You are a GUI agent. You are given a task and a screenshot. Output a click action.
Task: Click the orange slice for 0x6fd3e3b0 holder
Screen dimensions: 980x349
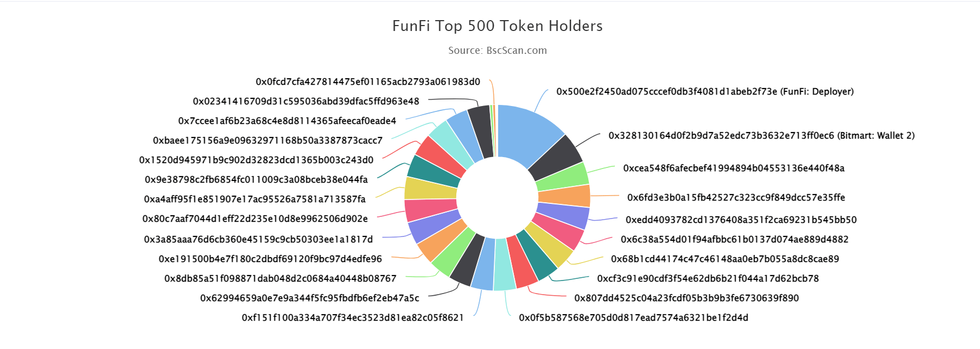click(564, 196)
